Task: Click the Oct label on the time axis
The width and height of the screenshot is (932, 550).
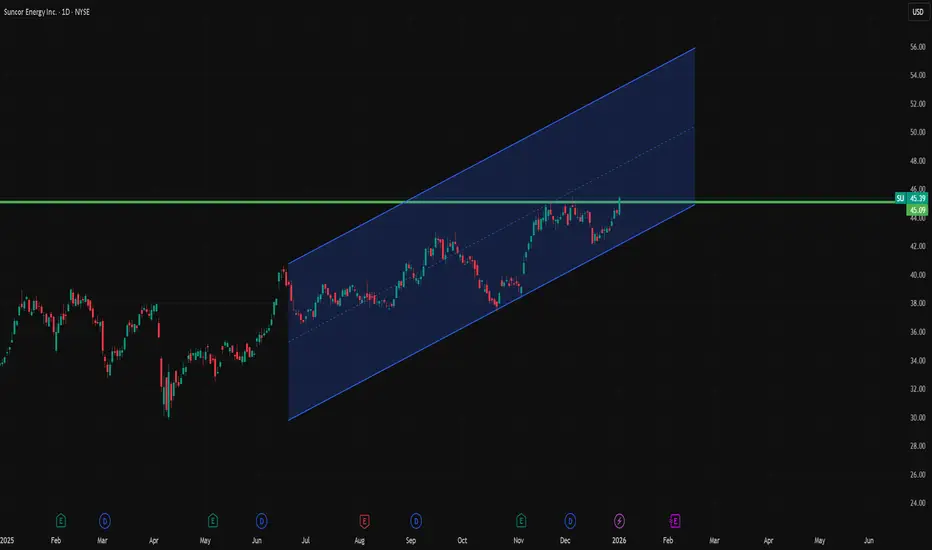Action: 462,540
